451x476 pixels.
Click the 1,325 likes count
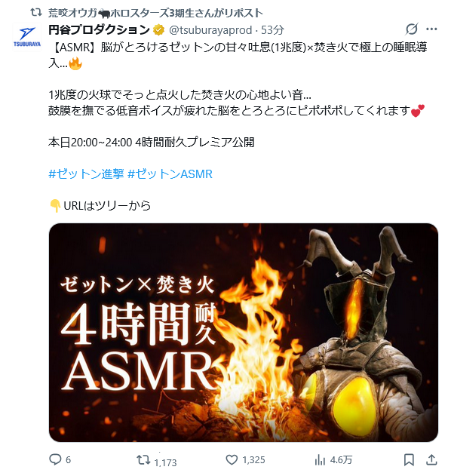click(x=253, y=460)
